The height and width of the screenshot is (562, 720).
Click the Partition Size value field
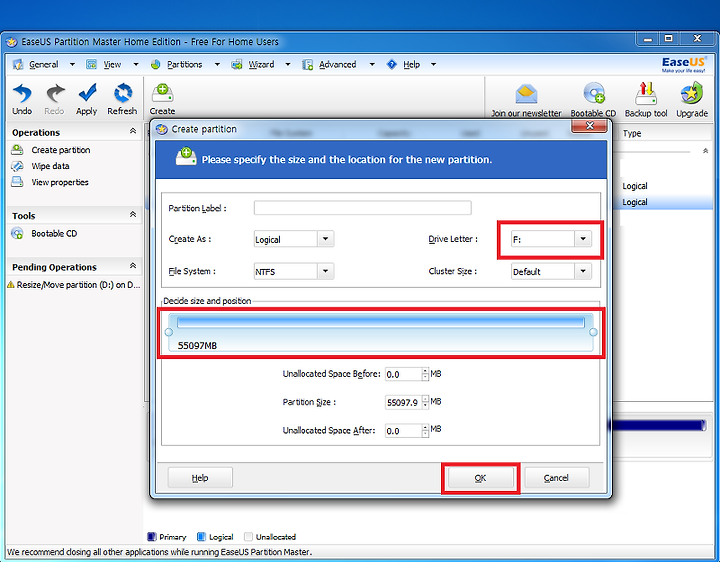click(x=403, y=402)
